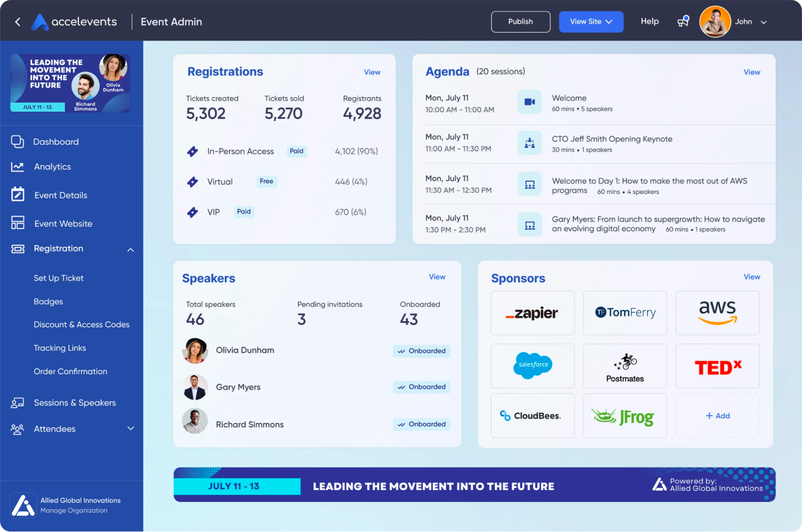802x532 pixels.
Task: Click the Publish button
Action: pyautogui.click(x=520, y=22)
